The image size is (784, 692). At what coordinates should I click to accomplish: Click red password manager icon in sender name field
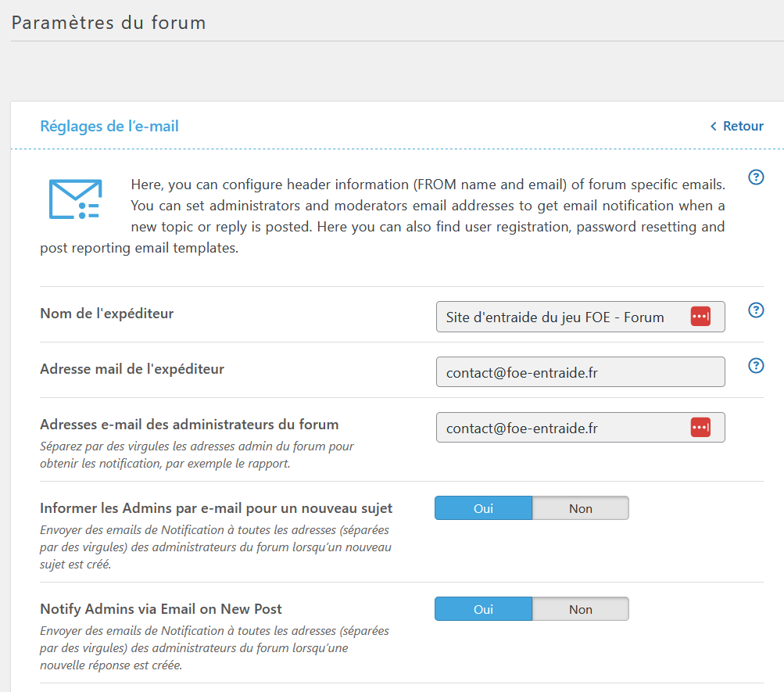tap(700, 317)
